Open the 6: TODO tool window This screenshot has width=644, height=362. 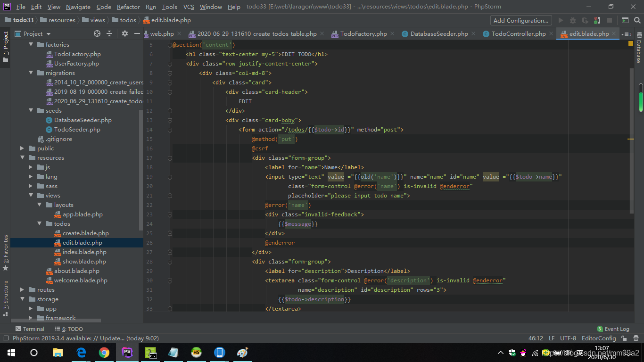pos(69,329)
